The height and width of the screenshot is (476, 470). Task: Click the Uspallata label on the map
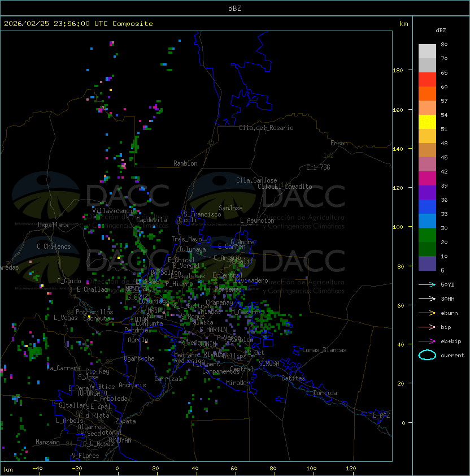[x=53, y=225]
